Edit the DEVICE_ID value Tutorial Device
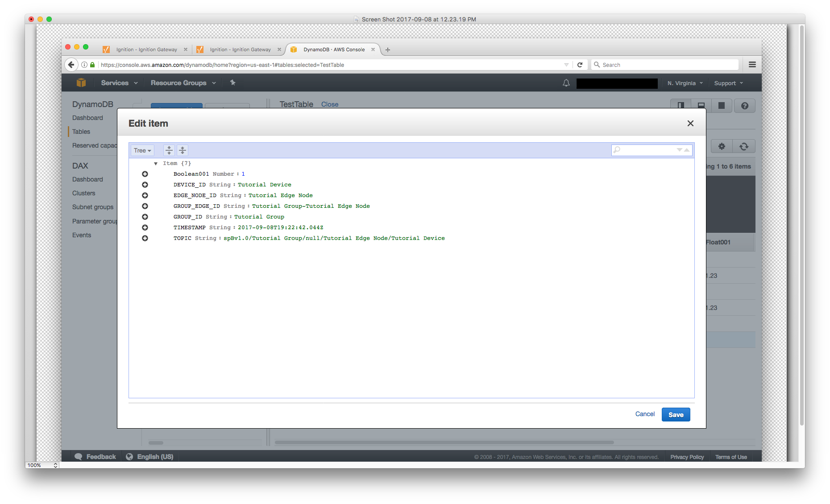This screenshot has height=504, width=830. tap(264, 185)
